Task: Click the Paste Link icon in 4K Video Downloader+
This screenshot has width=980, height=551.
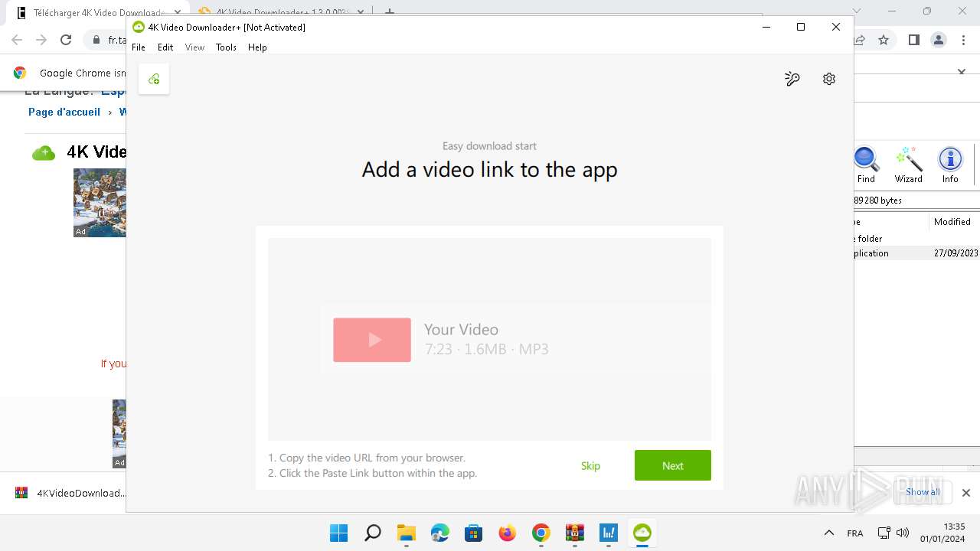Action: pyautogui.click(x=154, y=79)
